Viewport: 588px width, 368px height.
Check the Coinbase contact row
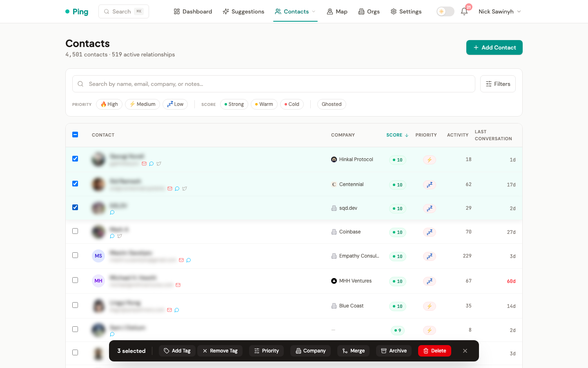point(75,231)
